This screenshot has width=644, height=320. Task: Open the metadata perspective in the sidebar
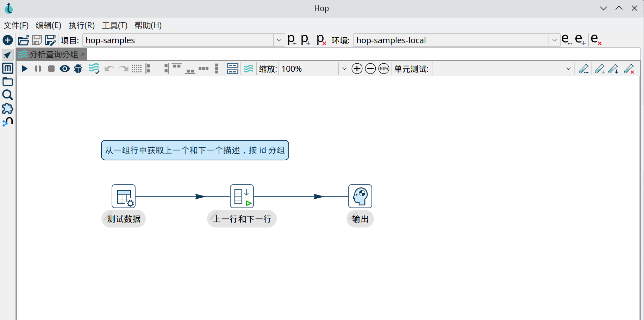coord(8,68)
